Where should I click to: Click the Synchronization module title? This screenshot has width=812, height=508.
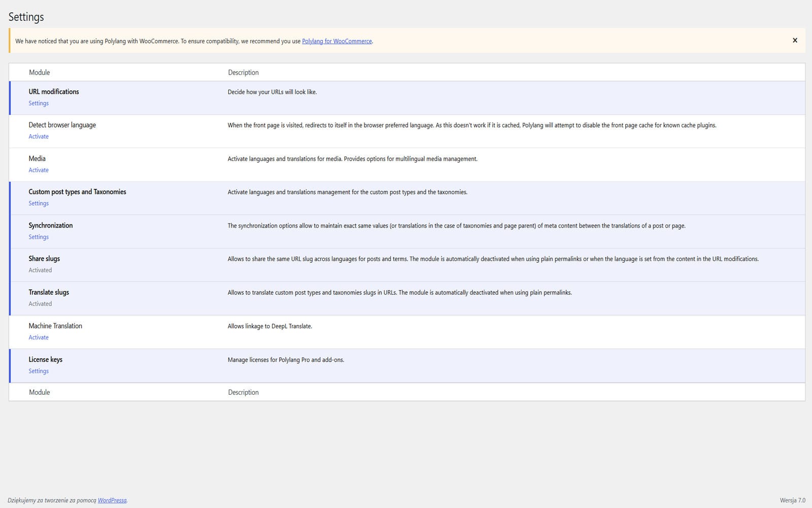click(x=51, y=225)
